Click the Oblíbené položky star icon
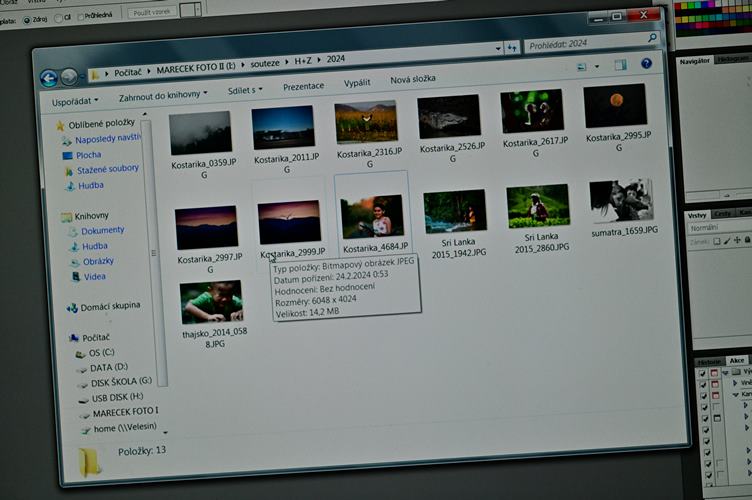The width and height of the screenshot is (752, 500). 60,126
